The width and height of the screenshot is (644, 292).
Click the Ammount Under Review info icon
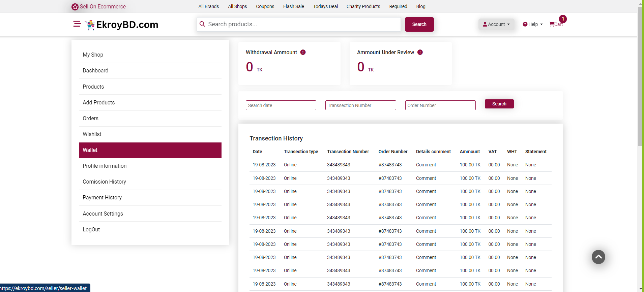coord(420,52)
